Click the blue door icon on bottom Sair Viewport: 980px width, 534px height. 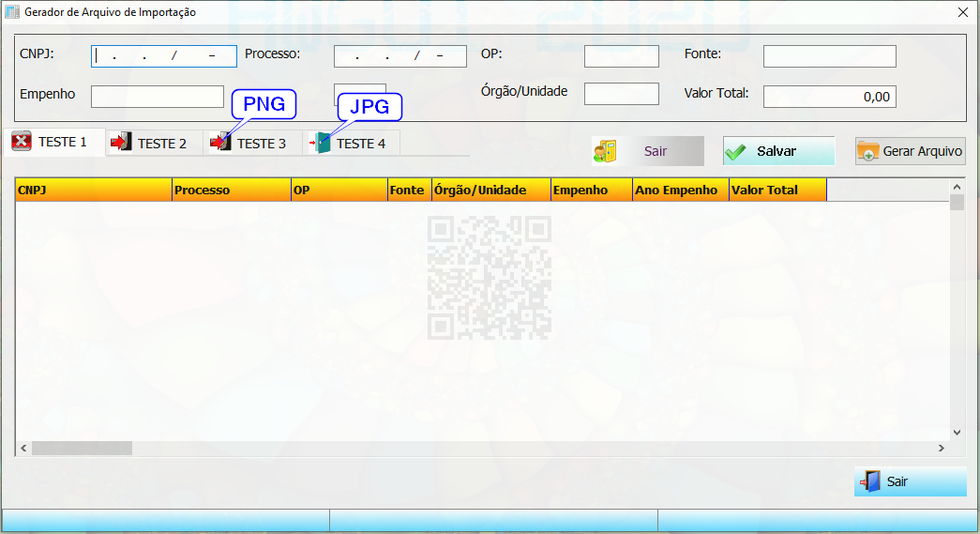pyautogui.click(x=870, y=481)
